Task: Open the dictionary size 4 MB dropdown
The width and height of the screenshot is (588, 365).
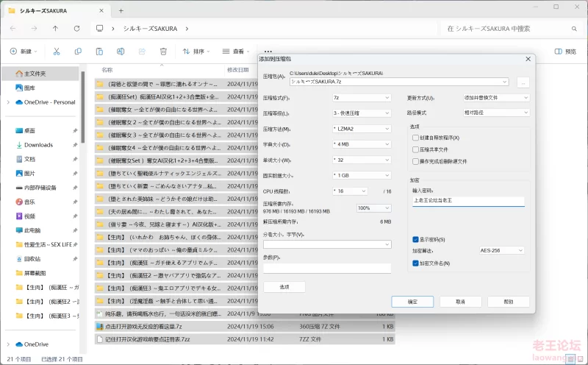Action: [x=362, y=144]
